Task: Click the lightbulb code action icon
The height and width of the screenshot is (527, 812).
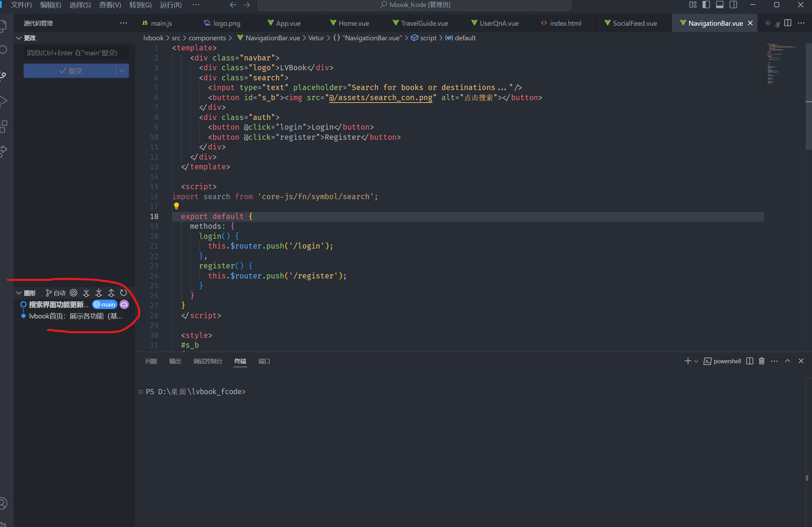Action: point(177,206)
